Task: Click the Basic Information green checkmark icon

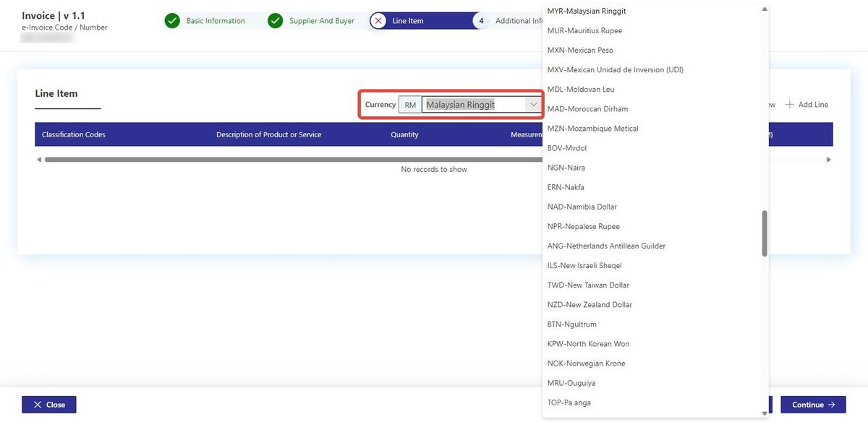Action: (x=172, y=21)
